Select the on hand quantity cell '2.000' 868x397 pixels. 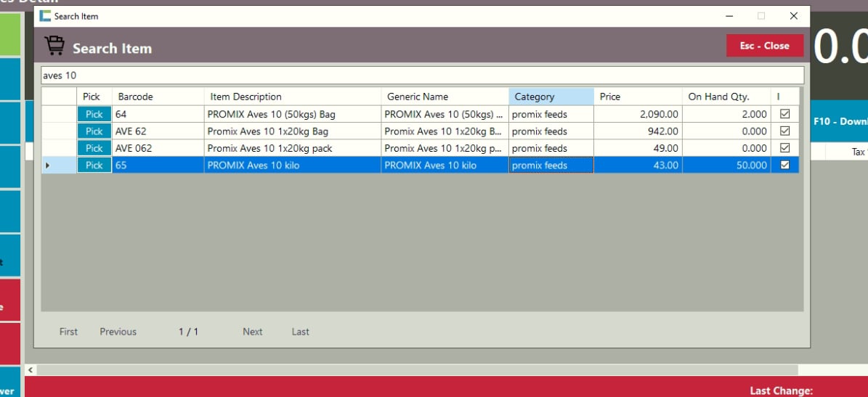click(x=726, y=114)
